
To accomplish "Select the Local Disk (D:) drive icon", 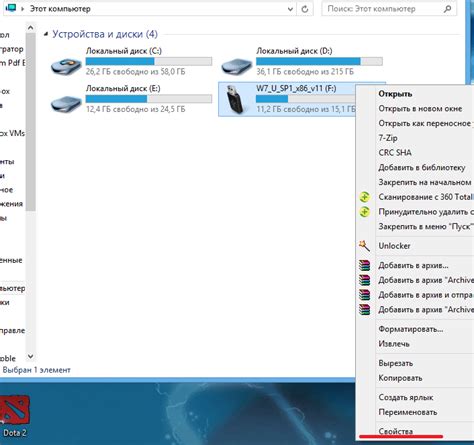I will coord(236,66).
